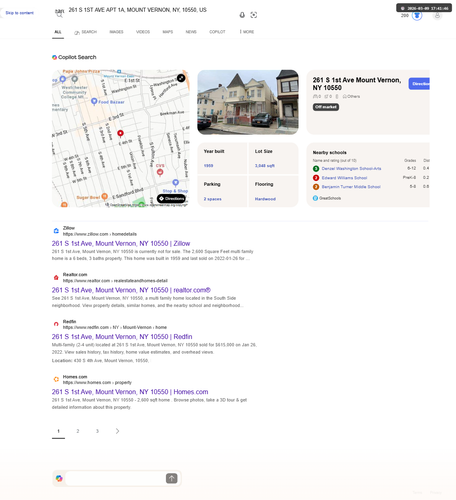
Task: Switch to the Videos tab
Action: (x=143, y=32)
